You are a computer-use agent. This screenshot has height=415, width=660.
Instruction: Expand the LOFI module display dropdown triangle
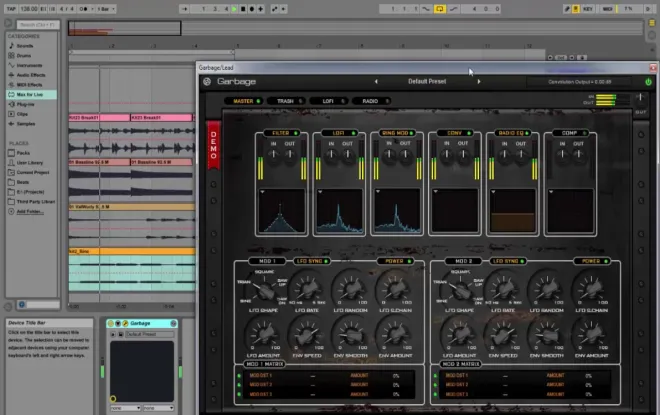320,192
